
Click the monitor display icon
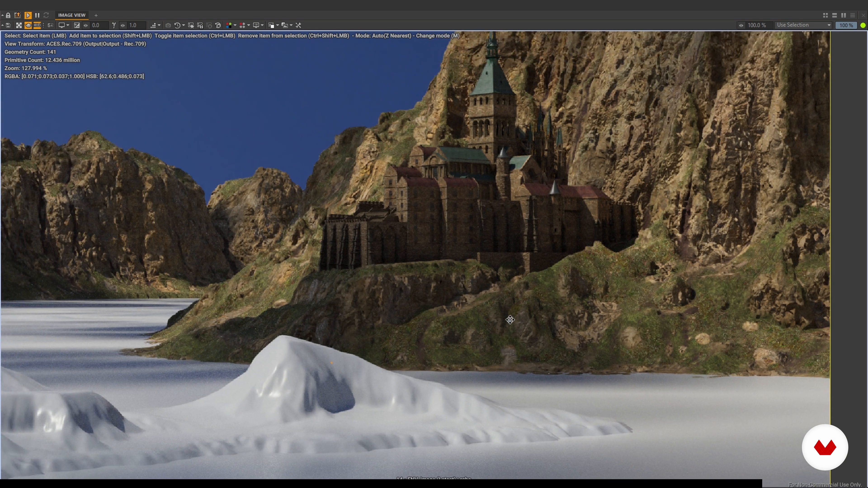[62, 25]
